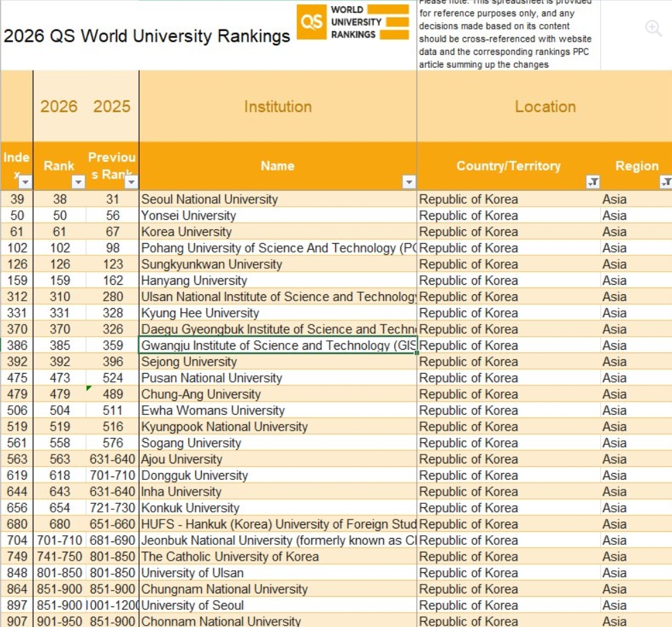Click the Yonsei University cell
This screenshot has height=627, width=672.
278,216
